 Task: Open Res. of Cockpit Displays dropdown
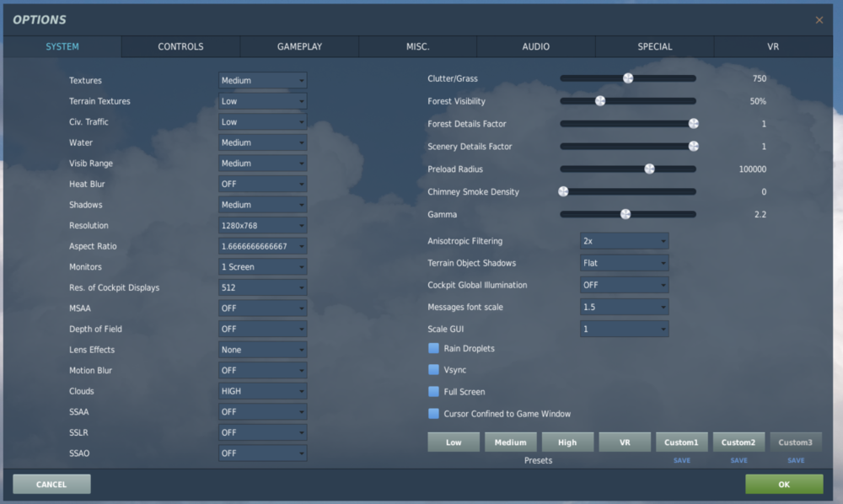pyautogui.click(x=262, y=287)
